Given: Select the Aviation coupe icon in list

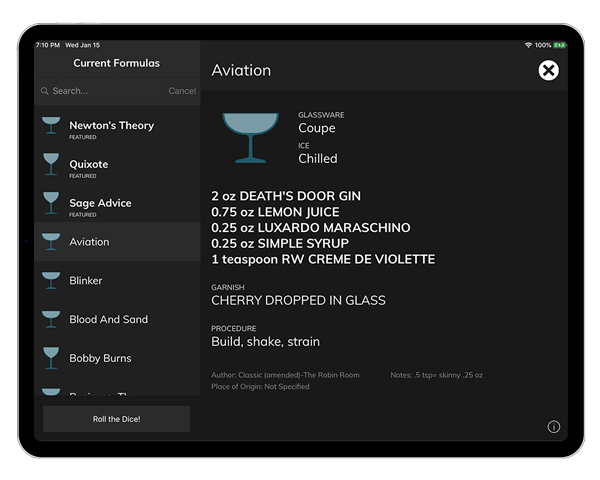Looking at the screenshot, I should pos(51,242).
